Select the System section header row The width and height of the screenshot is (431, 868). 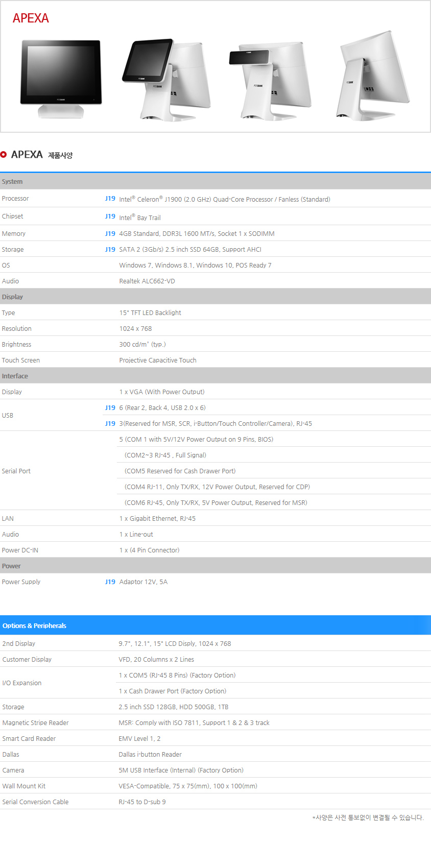(215, 181)
